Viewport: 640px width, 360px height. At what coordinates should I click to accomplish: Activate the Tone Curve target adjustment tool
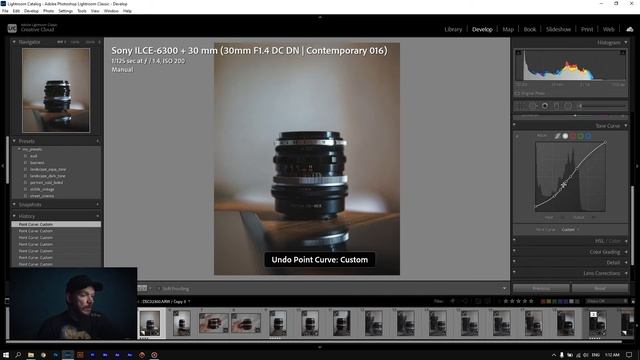tap(517, 136)
